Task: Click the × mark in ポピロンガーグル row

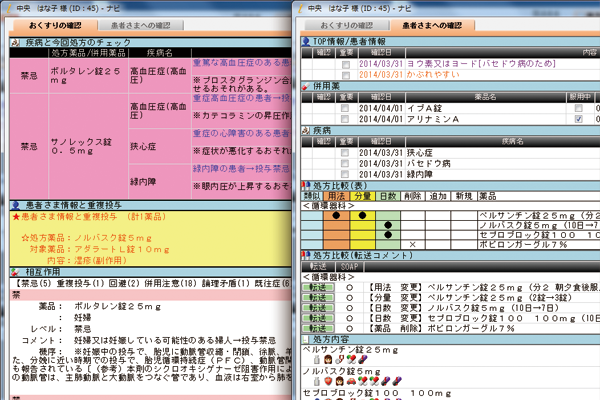Action: coord(412,245)
